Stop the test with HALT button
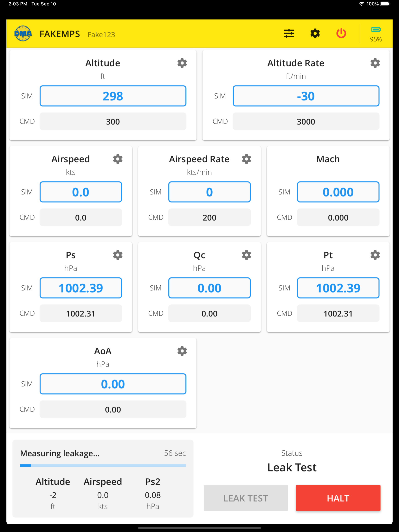The image size is (399, 532). pyautogui.click(x=338, y=498)
